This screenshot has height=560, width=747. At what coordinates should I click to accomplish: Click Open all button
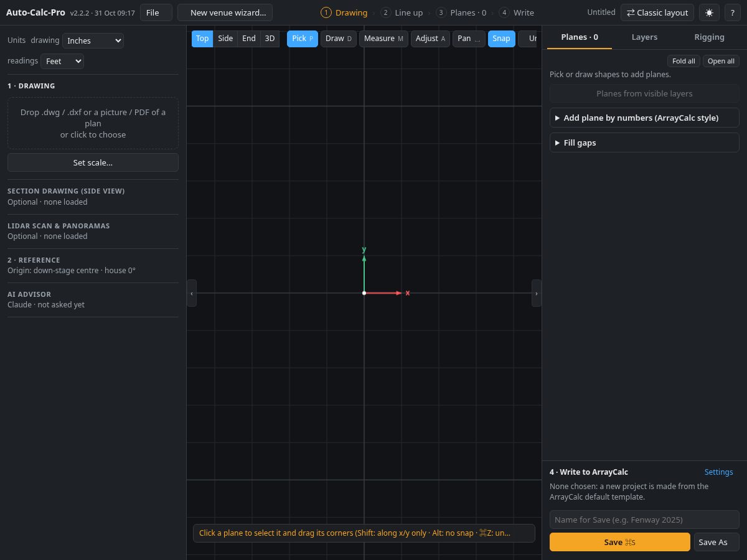tap(721, 61)
